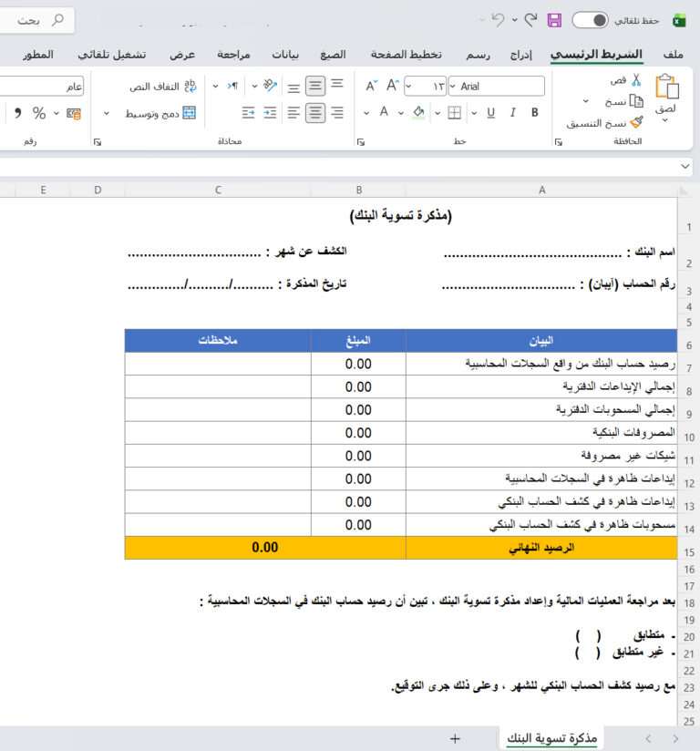This screenshot has height=751, width=700.
Task: Expand the formula bar chevron
Action: (x=685, y=166)
